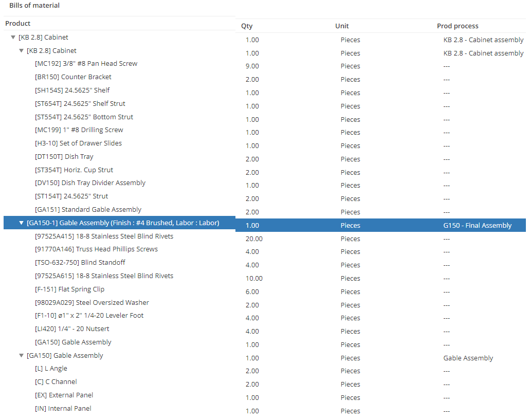Open the Gable Assembly prod process entry
The height and width of the screenshot is (420, 530).
[468, 358]
